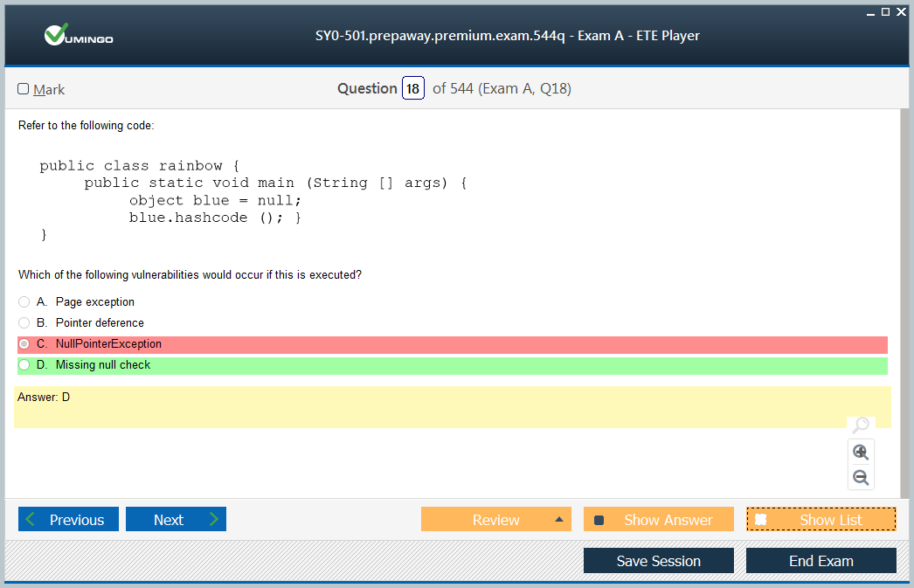This screenshot has width=914, height=588.
Task: Click the End Exam button
Action: tap(821, 561)
